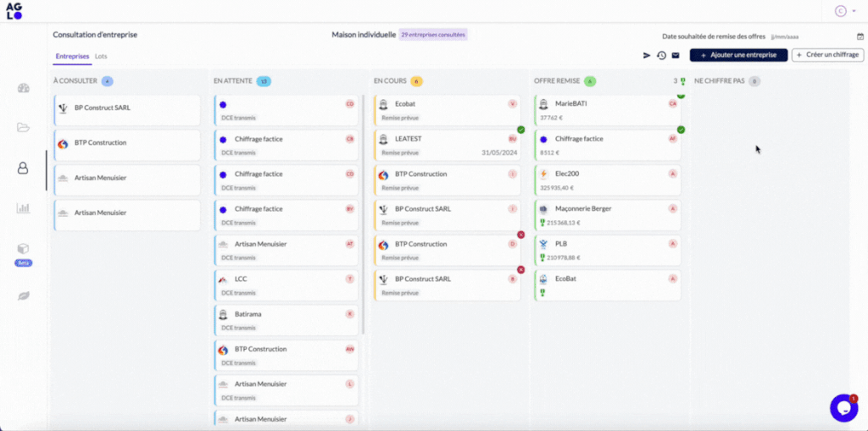868x431 pixels.
Task: Open the chat bubble widget
Action: click(843, 408)
